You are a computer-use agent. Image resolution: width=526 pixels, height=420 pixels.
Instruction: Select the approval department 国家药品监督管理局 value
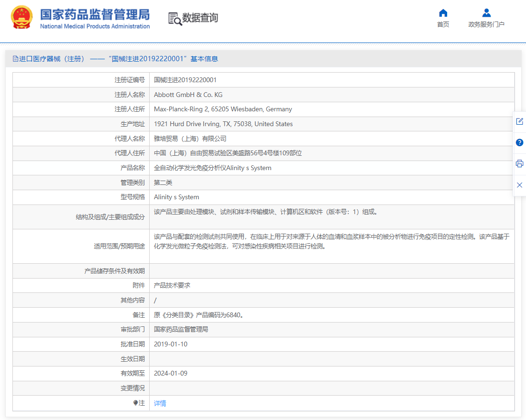pyautogui.click(x=181, y=330)
